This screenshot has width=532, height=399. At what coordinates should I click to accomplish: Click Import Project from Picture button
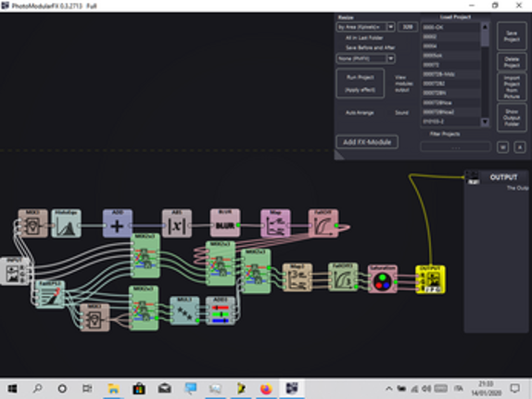(x=512, y=87)
